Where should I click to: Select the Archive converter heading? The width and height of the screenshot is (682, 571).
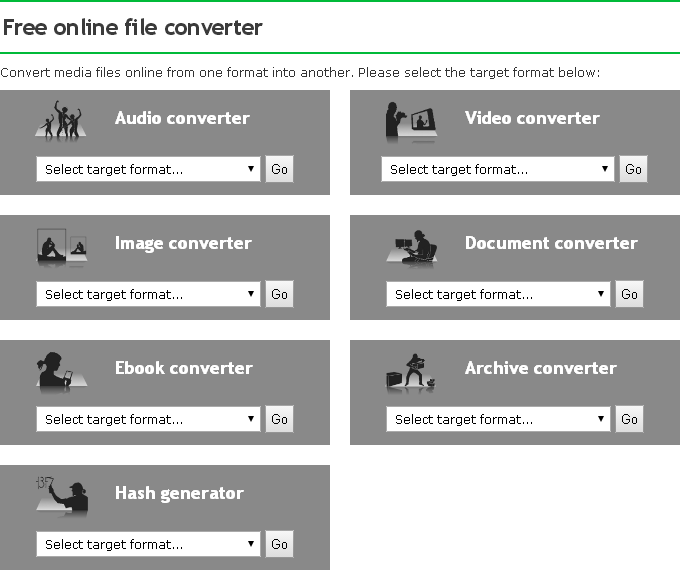541,368
